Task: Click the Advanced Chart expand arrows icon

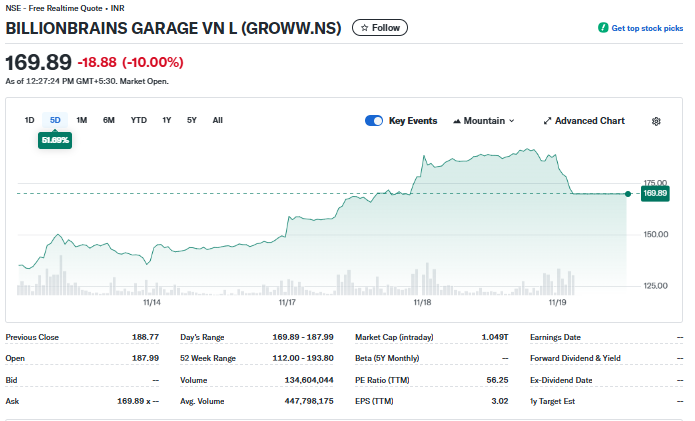Action: (x=547, y=121)
